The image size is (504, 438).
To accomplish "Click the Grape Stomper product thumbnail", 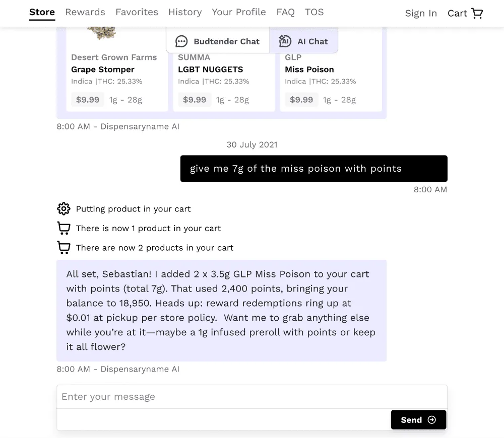I will [x=102, y=33].
